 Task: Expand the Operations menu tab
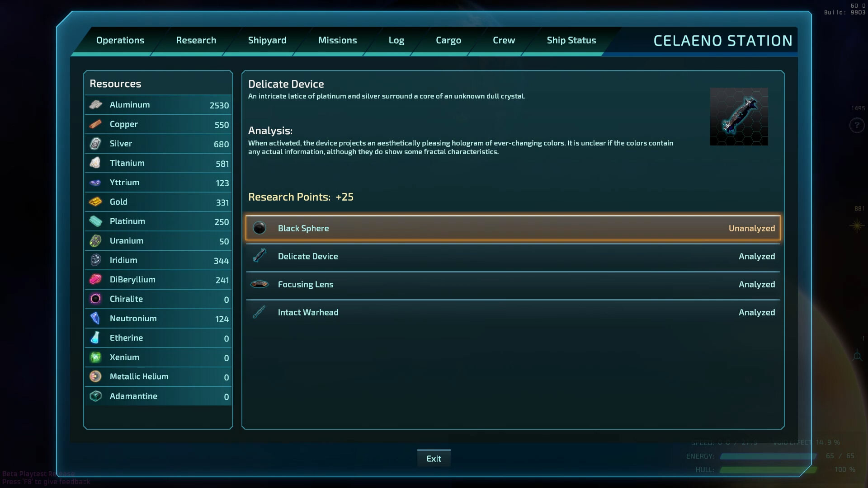120,39
